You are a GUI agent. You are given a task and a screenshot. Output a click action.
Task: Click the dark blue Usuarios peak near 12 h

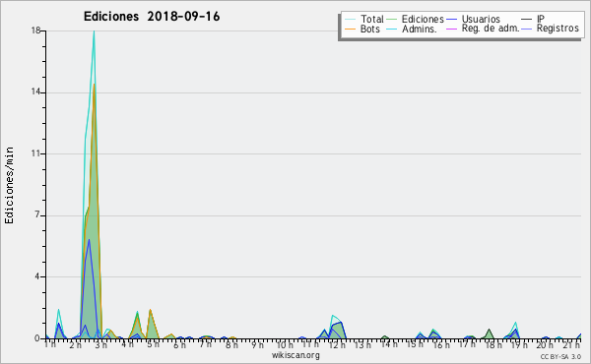[x=341, y=323]
